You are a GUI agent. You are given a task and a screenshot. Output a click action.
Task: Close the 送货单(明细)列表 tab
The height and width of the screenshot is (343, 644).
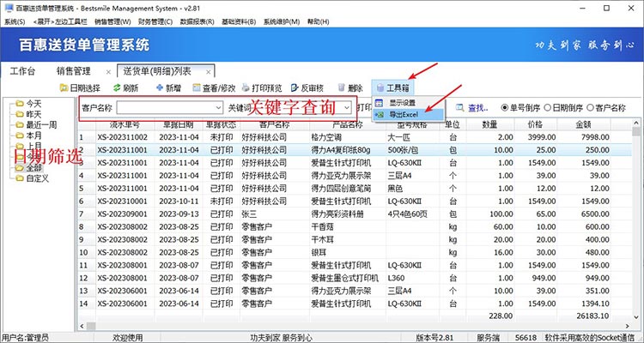(209, 72)
